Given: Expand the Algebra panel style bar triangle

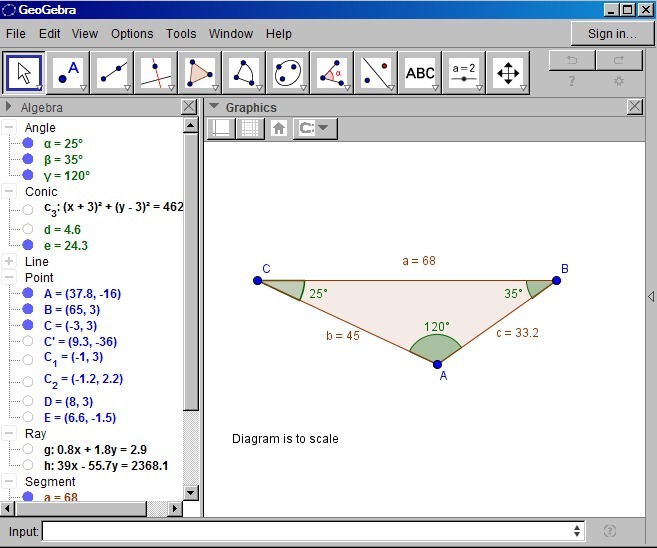Looking at the screenshot, I should [x=8, y=106].
